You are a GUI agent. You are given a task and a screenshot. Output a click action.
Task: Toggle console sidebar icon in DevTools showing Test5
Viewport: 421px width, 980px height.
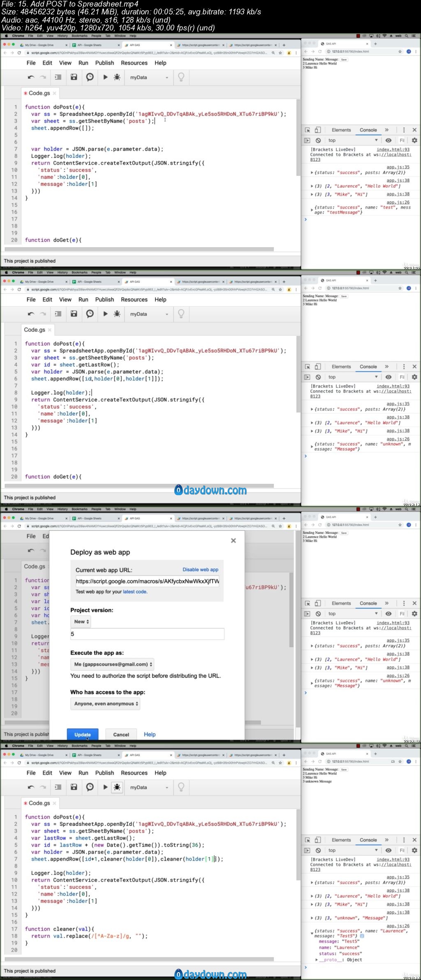[x=307, y=850]
